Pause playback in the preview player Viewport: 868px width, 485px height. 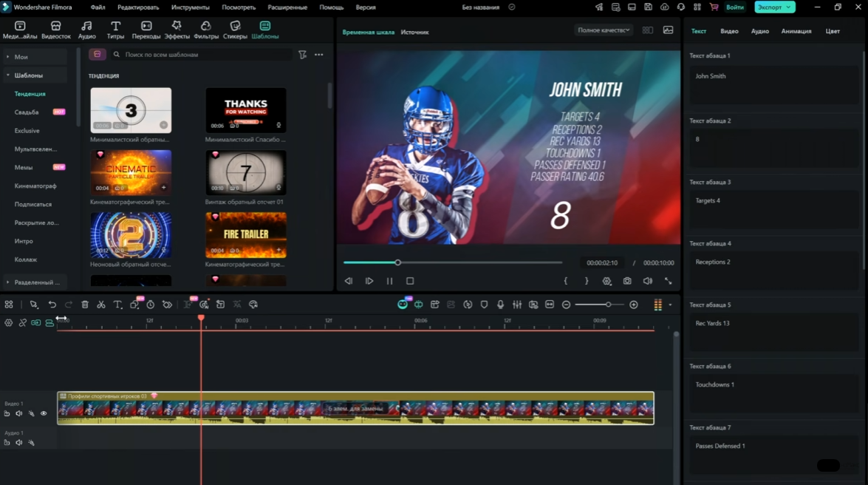[390, 281]
